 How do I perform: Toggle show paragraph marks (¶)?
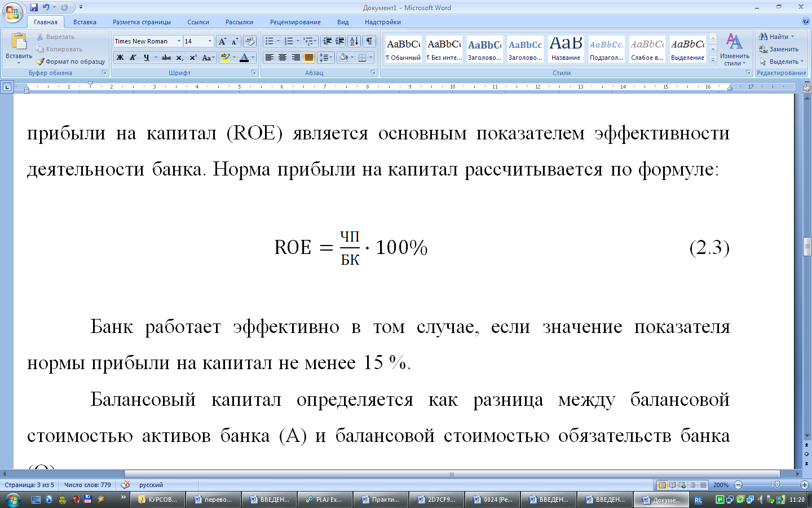coord(369,41)
